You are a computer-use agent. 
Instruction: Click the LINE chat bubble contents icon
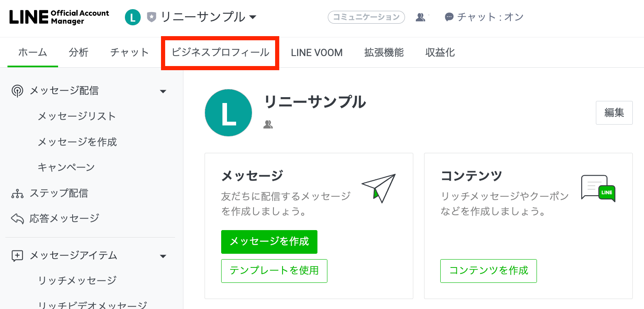[x=598, y=188]
